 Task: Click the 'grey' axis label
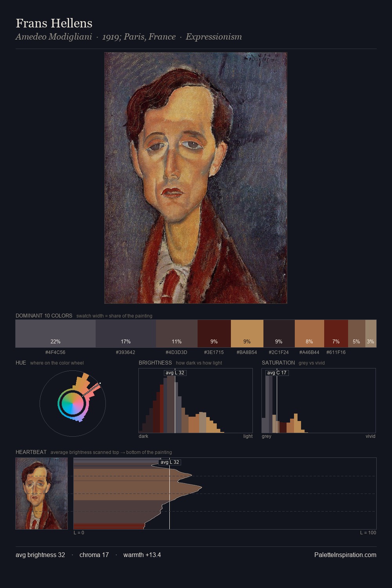(267, 436)
